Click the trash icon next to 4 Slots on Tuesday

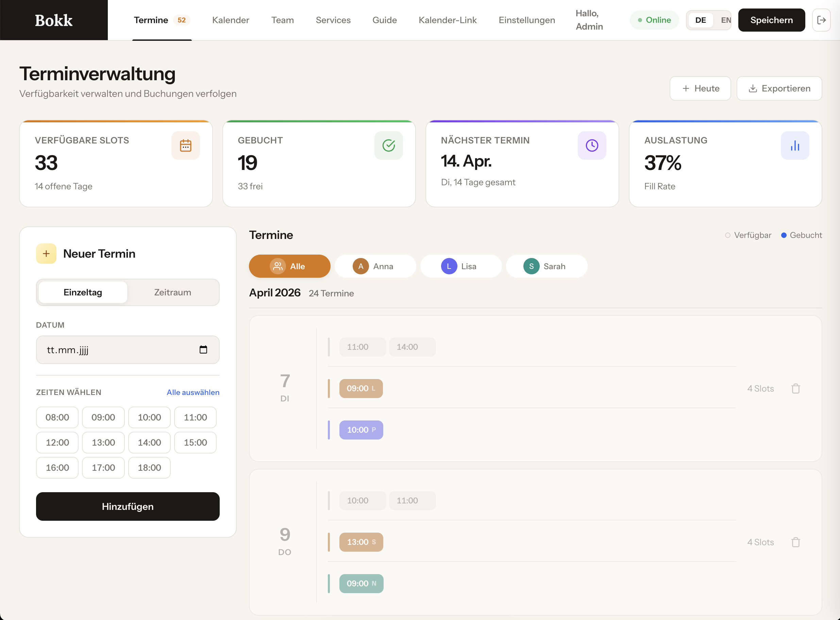tap(796, 389)
